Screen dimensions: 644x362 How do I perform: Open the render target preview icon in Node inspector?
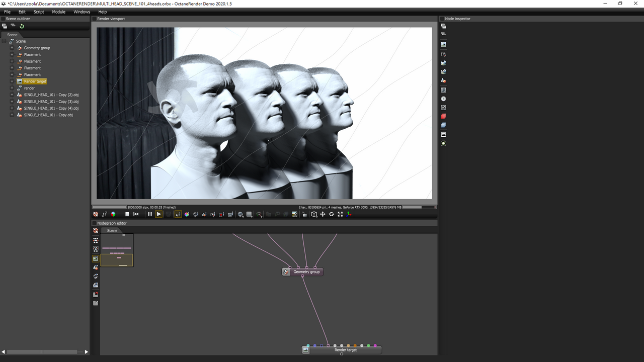click(443, 44)
